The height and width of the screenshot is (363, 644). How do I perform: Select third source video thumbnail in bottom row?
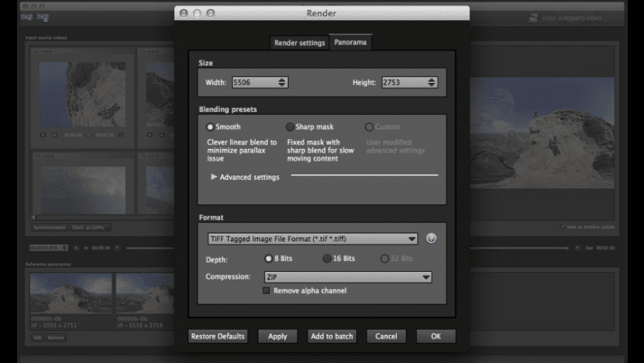(x=84, y=190)
